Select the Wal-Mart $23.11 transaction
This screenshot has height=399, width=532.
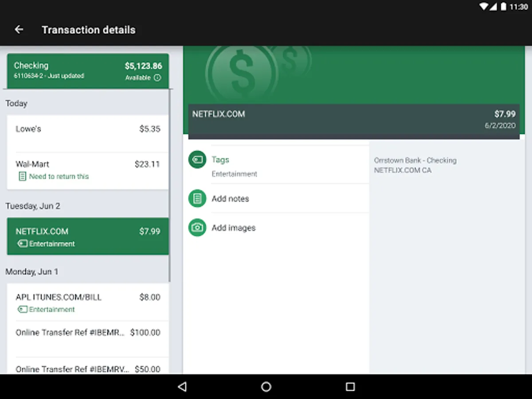pyautogui.click(x=88, y=171)
